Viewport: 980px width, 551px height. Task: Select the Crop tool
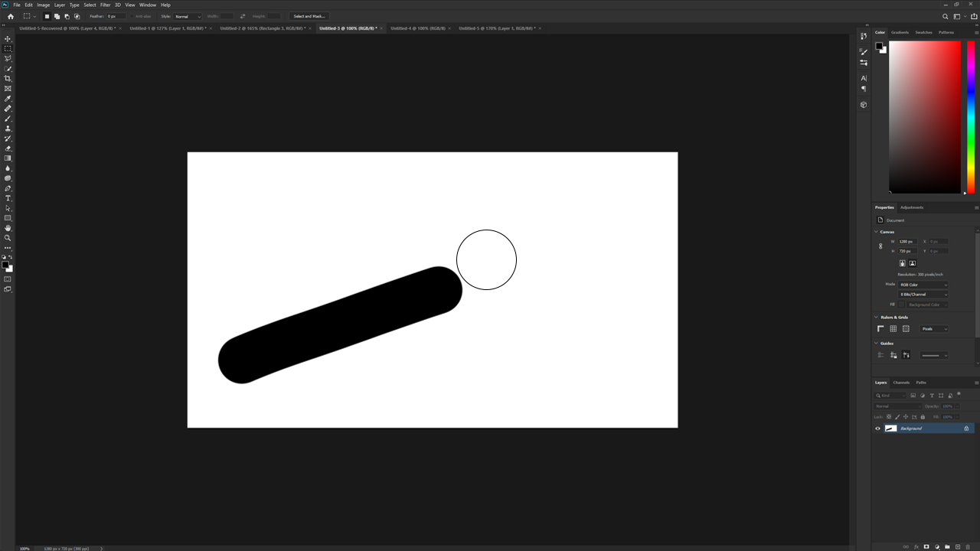tap(8, 79)
